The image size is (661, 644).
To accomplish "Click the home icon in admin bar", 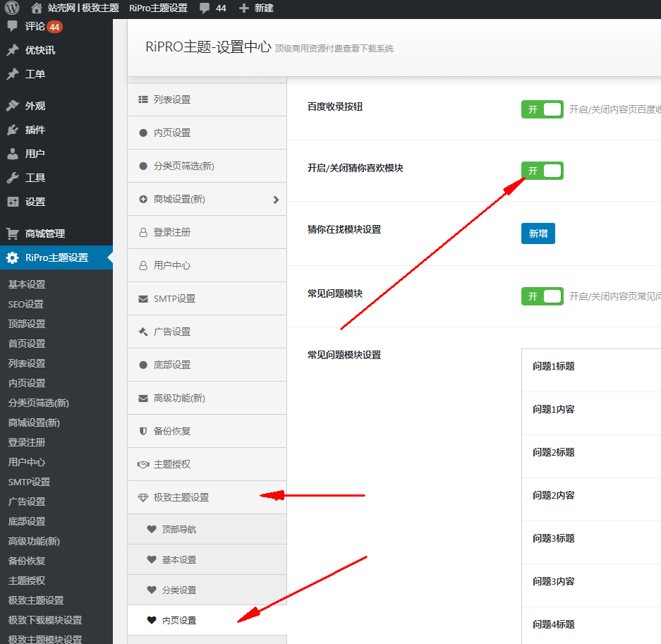I will coord(37,8).
